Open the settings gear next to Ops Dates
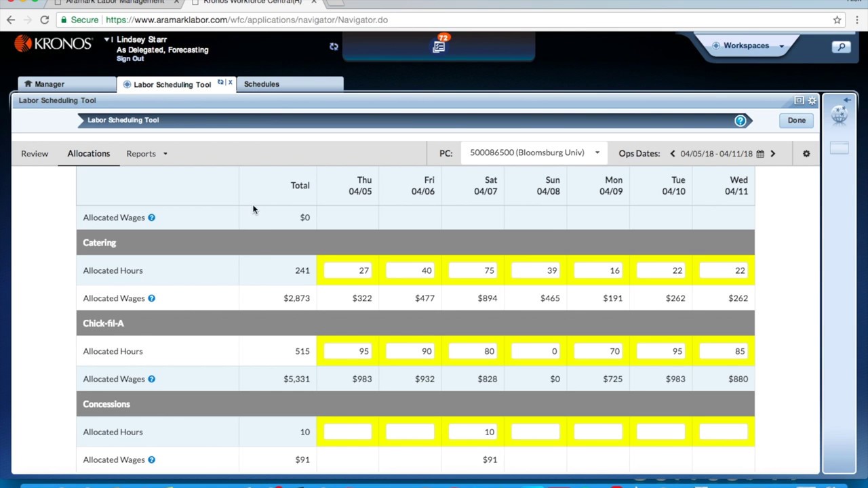 coord(806,154)
